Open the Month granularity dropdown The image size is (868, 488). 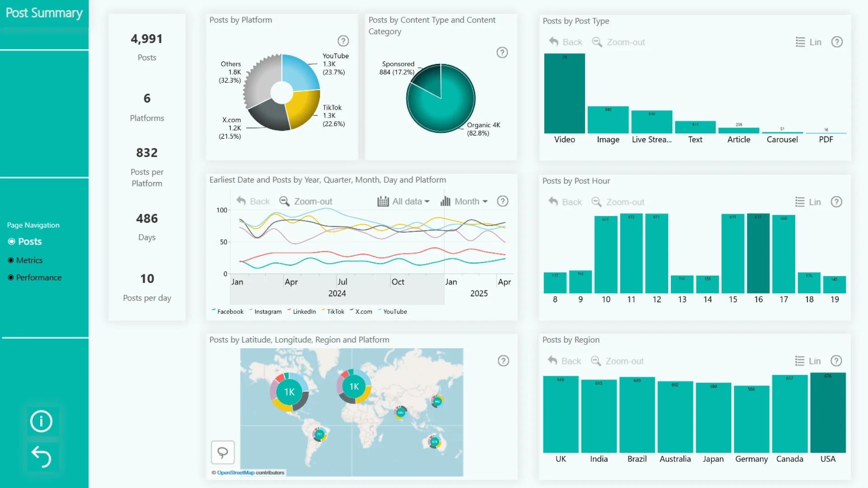[464, 201]
